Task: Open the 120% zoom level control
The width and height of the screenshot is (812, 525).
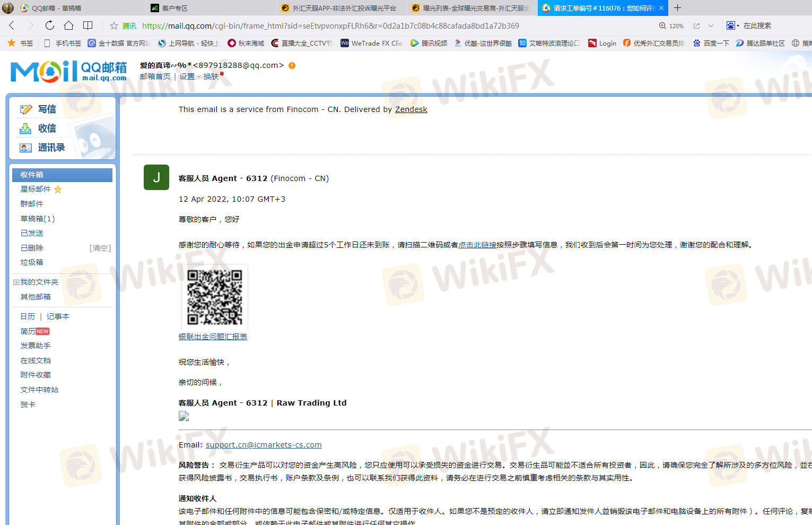Action: pos(671,25)
